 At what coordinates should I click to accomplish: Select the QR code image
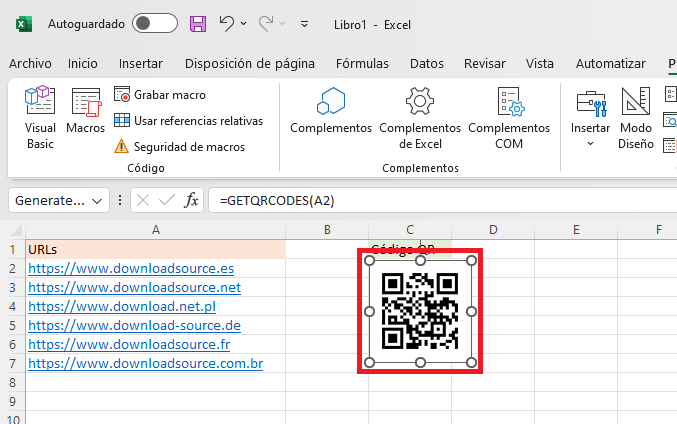click(x=420, y=311)
